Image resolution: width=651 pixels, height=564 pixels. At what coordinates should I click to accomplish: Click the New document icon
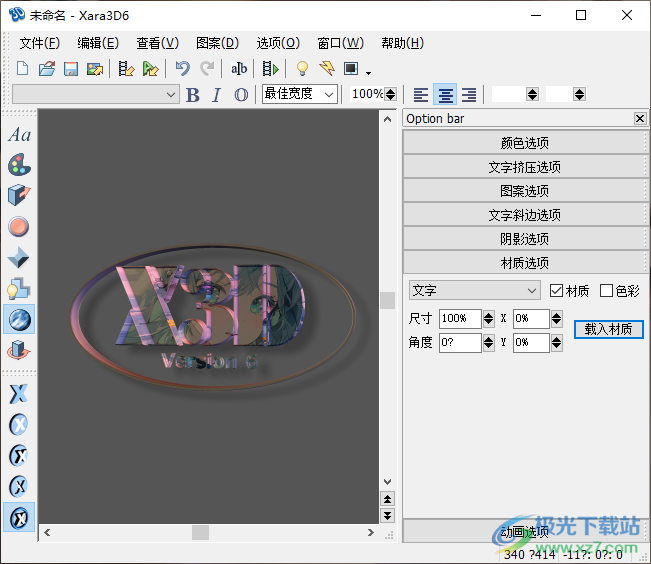[22, 69]
